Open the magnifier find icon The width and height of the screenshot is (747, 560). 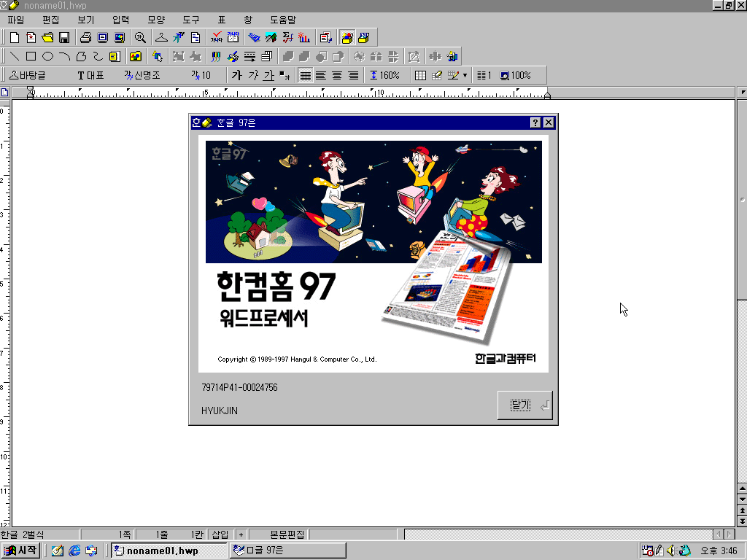point(140,38)
